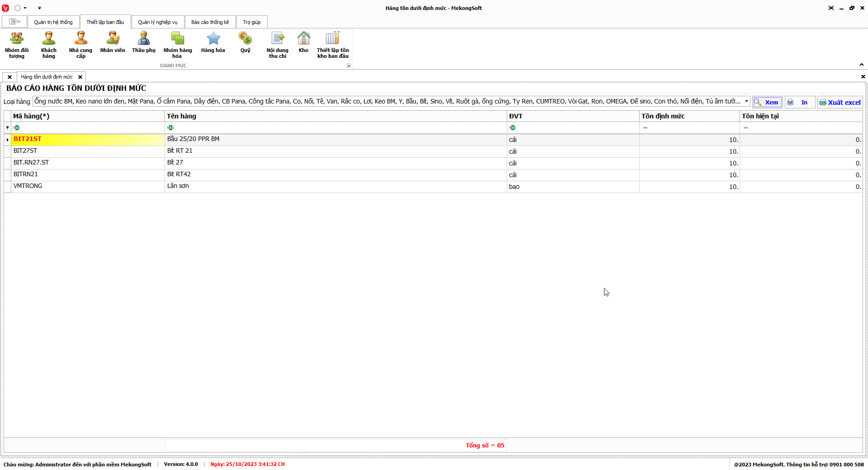Select the Hàng tồn dưới định mức document tab

point(47,77)
